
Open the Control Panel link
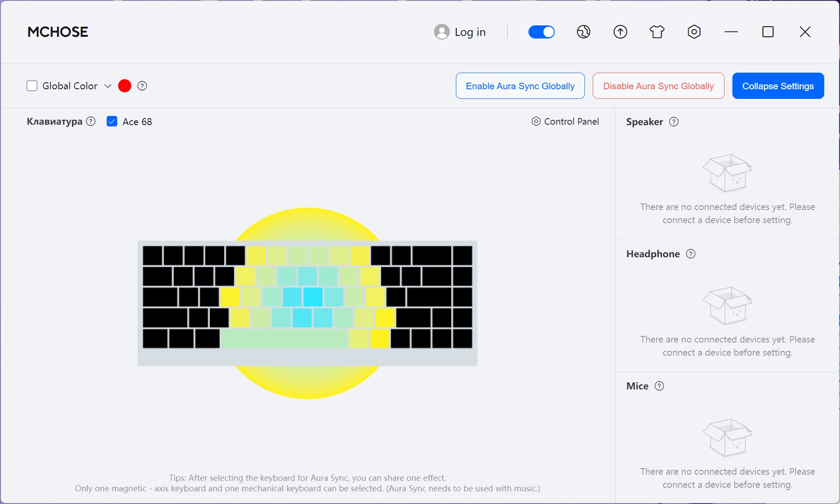coord(565,122)
